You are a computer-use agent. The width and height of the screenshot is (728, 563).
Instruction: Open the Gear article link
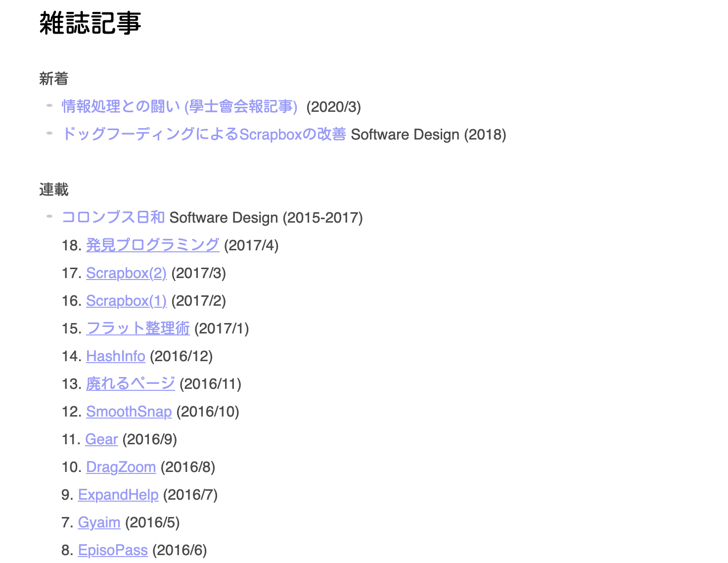pyautogui.click(x=101, y=439)
